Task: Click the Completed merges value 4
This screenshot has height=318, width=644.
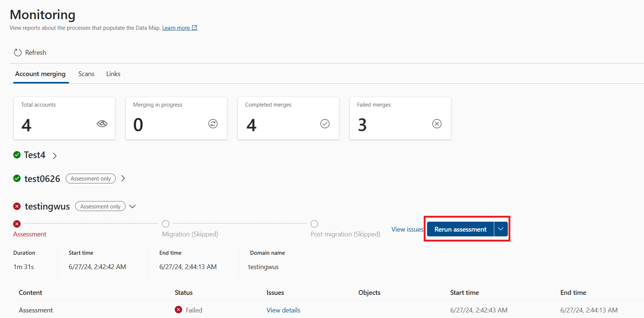Action: [251, 125]
